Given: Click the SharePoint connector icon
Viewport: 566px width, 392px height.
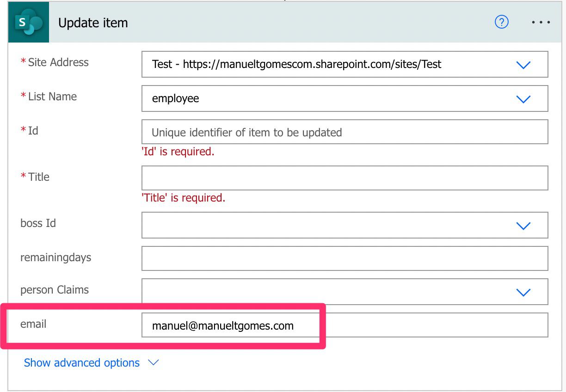Looking at the screenshot, I should pyautogui.click(x=29, y=23).
